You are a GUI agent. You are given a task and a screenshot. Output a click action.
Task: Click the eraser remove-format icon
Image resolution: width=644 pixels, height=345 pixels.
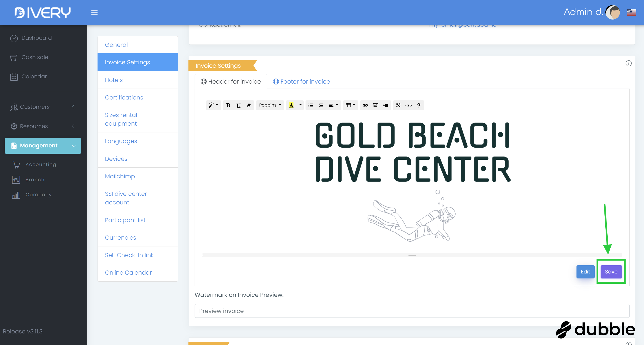(x=248, y=105)
